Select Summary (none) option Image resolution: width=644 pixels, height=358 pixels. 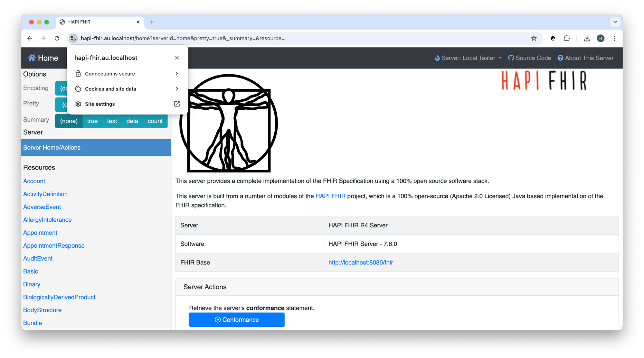69,121
